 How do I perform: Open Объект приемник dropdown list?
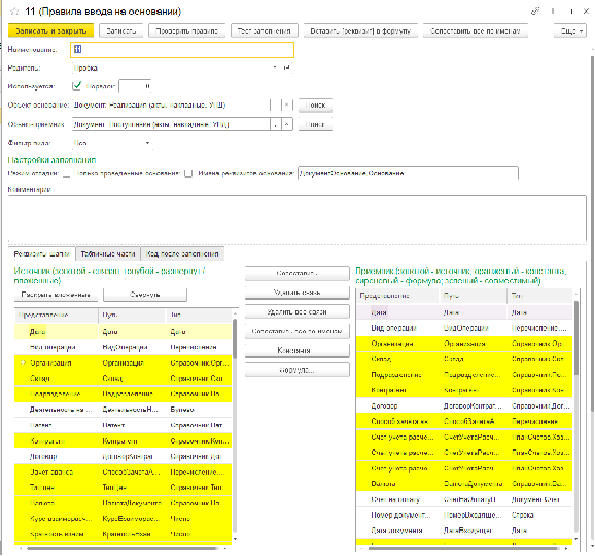click(x=275, y=124)
